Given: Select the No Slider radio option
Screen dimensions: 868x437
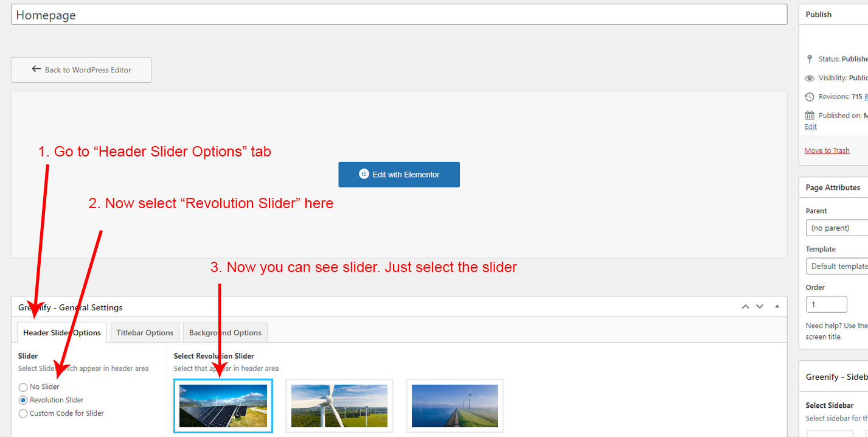Looking at the screenshot, I should 23,387.
